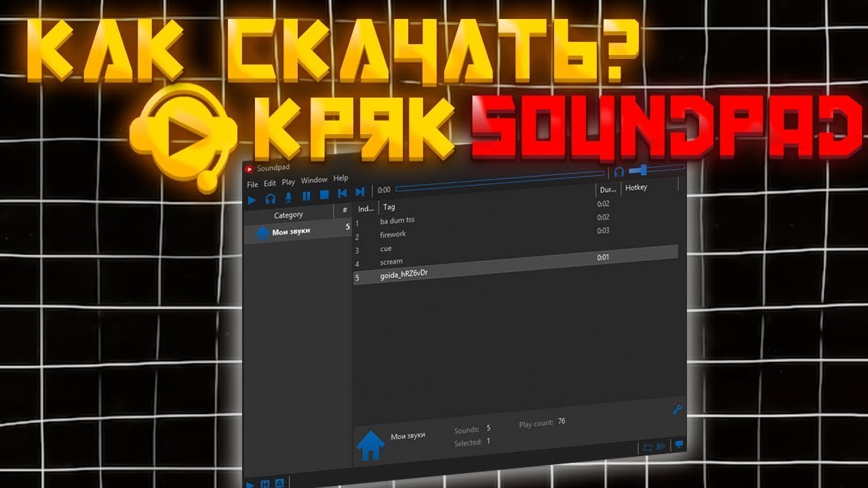Open the Window menu

314,180
